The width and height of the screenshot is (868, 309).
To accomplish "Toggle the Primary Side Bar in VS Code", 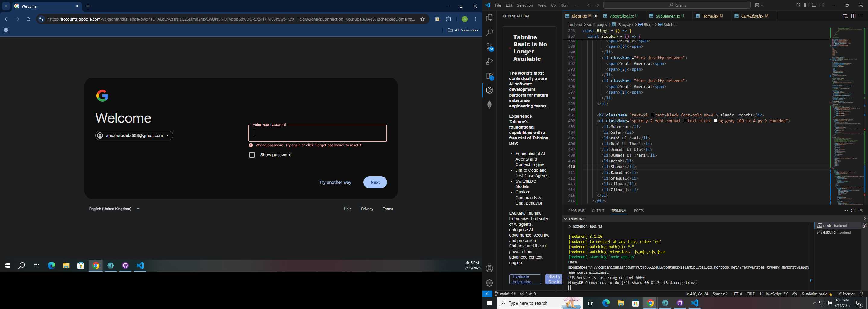I will tap(806, 5).
